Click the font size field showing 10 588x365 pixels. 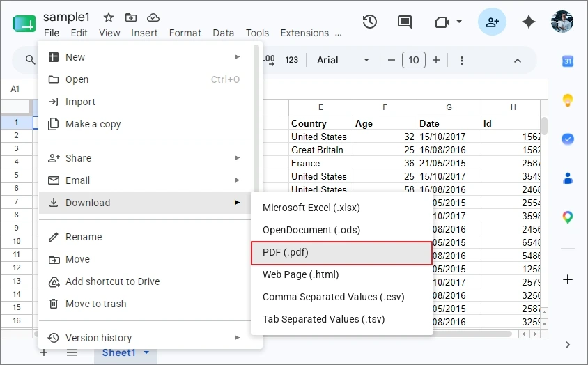(x=414, y=60)
